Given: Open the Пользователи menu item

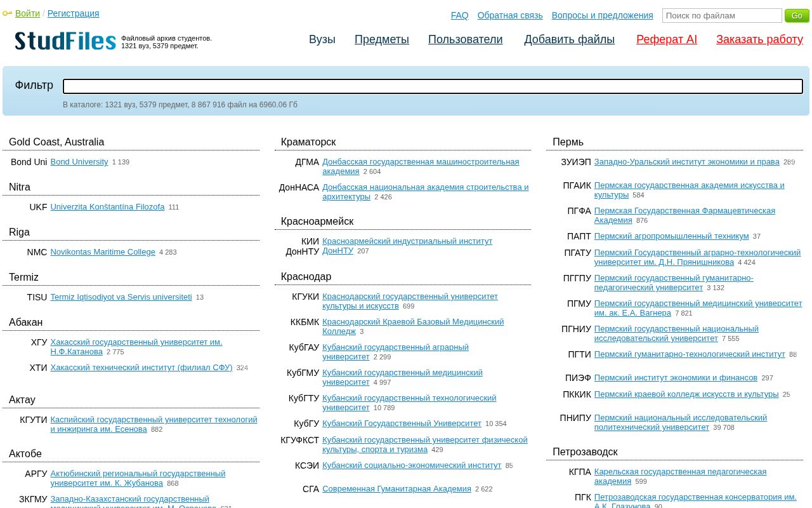Looking at the screenshot, I should point(465,39).
